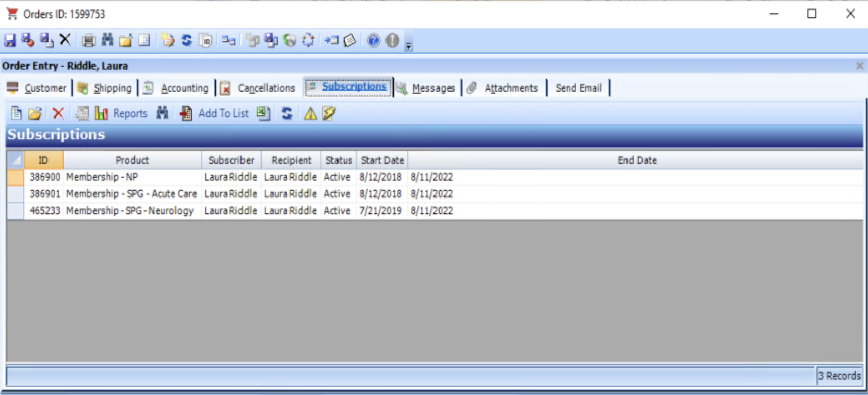The image size is (868, 395).
Task: Click the New subscription document icon
Action: pos(16,113)
